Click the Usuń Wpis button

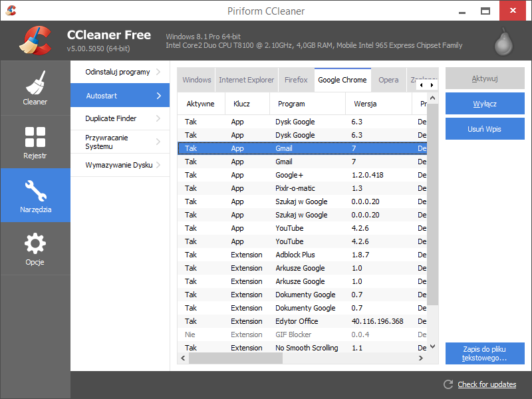click(x=485, y=128)
